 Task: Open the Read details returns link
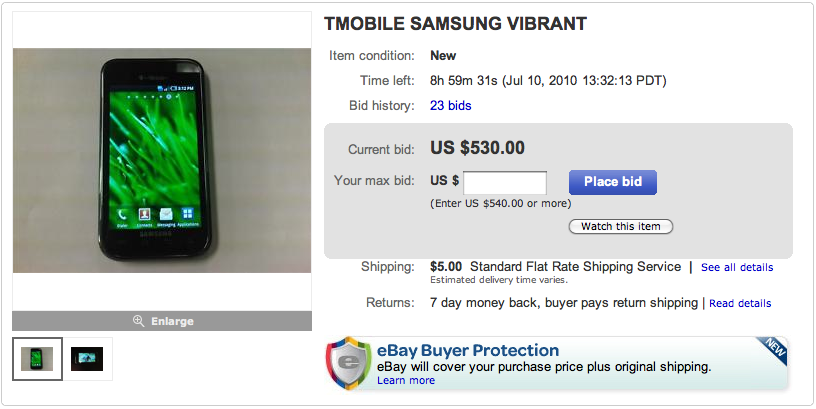(740, 303)
